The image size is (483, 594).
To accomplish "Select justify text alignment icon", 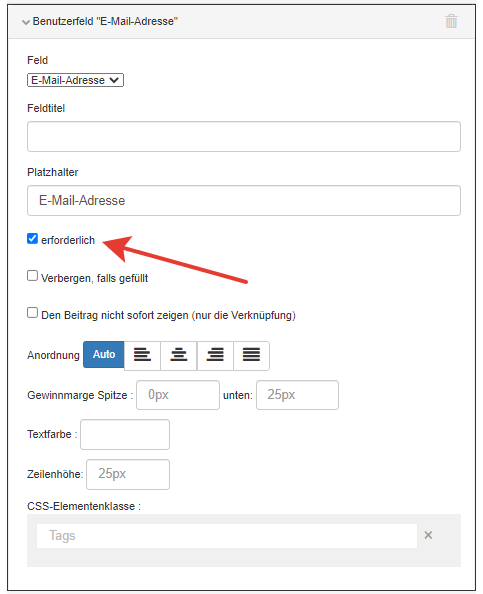I will point(251,355).
